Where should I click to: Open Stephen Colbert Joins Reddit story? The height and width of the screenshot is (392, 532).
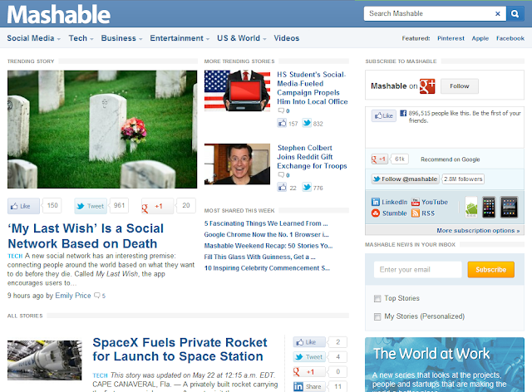312,157
